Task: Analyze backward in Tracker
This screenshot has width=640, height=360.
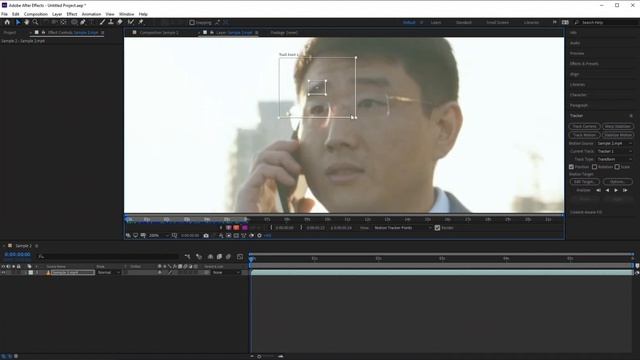Action: tap(607, 190)
